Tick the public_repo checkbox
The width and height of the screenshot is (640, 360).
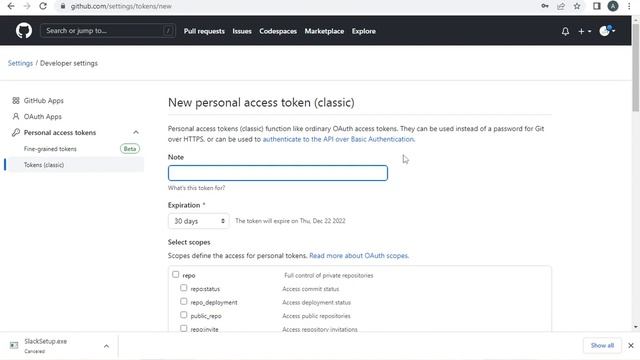tap(184, 315)
